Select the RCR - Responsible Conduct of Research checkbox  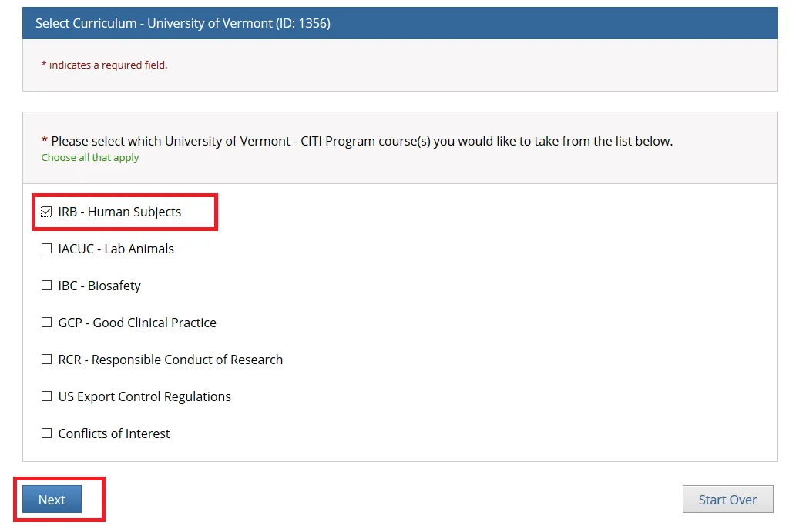coord(47,360)
